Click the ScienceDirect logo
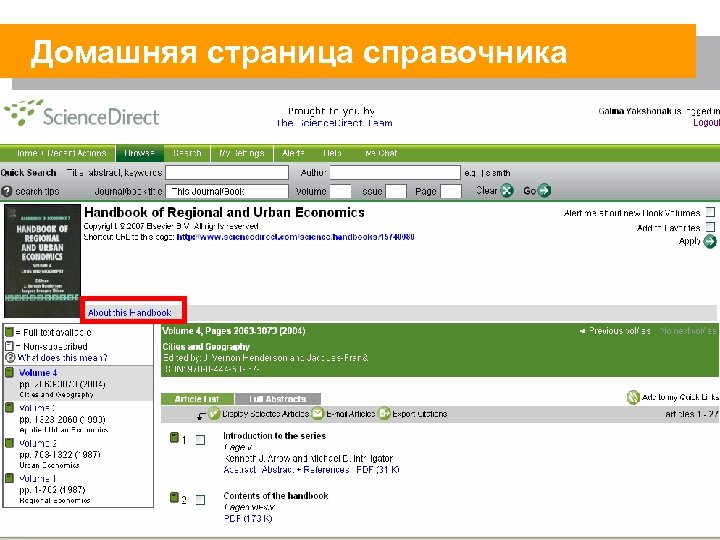 [x=82, y=113]
